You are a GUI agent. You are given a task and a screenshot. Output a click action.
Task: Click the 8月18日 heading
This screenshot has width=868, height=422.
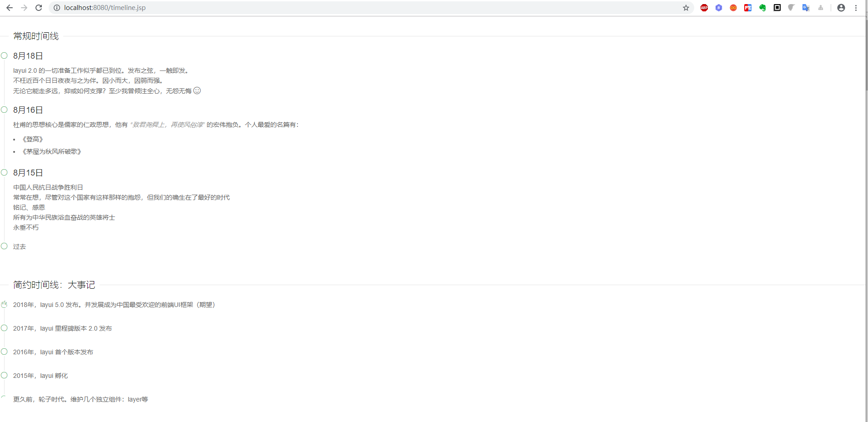point(28,56)
